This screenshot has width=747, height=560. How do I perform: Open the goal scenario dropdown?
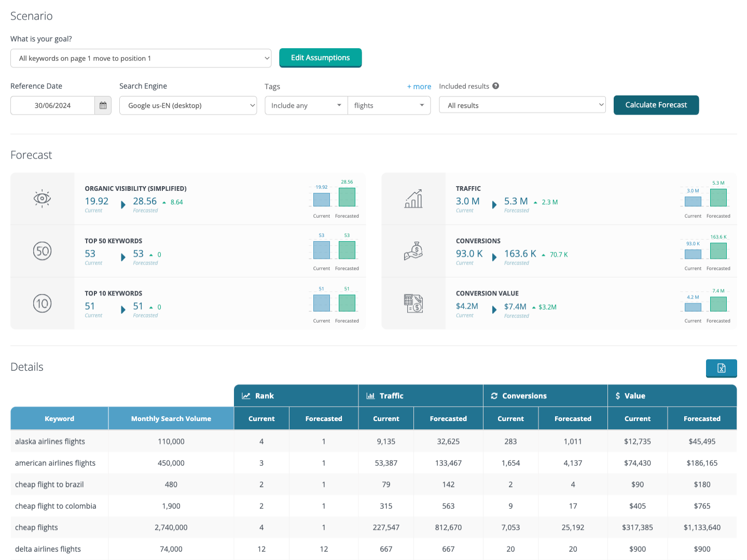[141, 58]
